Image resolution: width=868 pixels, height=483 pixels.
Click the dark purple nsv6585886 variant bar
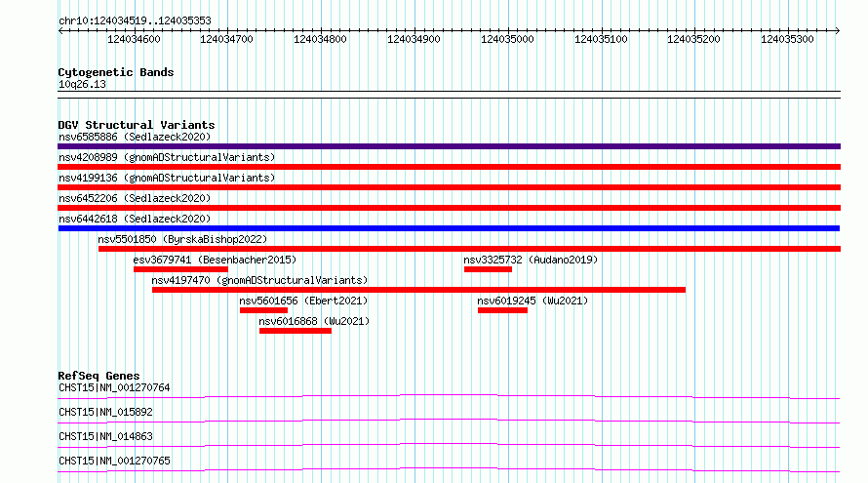click(449, 146)
